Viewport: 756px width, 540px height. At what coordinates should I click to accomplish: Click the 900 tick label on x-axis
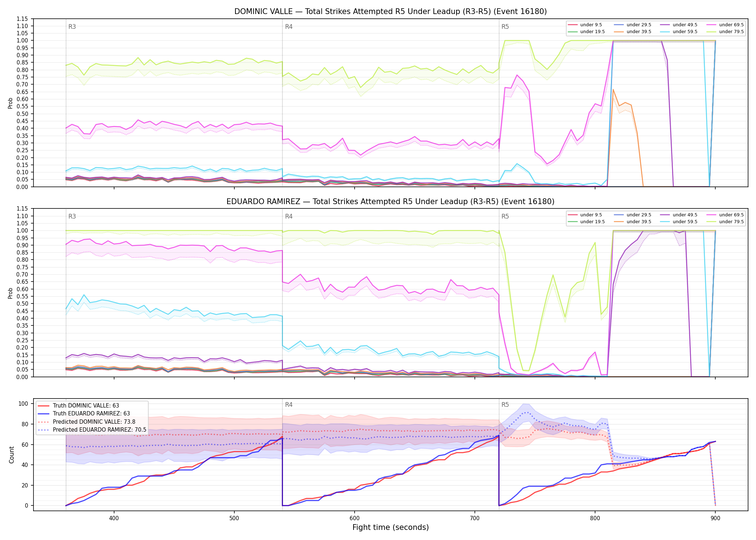click(x=715, y=518)
